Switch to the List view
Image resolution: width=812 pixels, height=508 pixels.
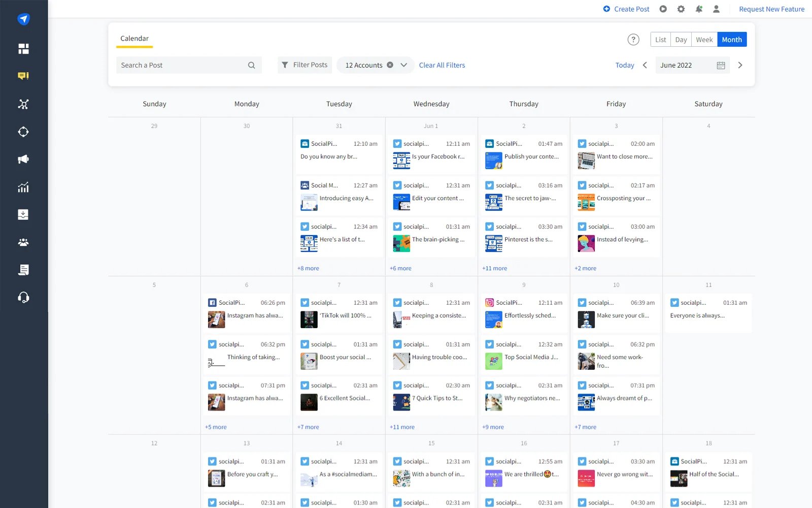(660, 39)
